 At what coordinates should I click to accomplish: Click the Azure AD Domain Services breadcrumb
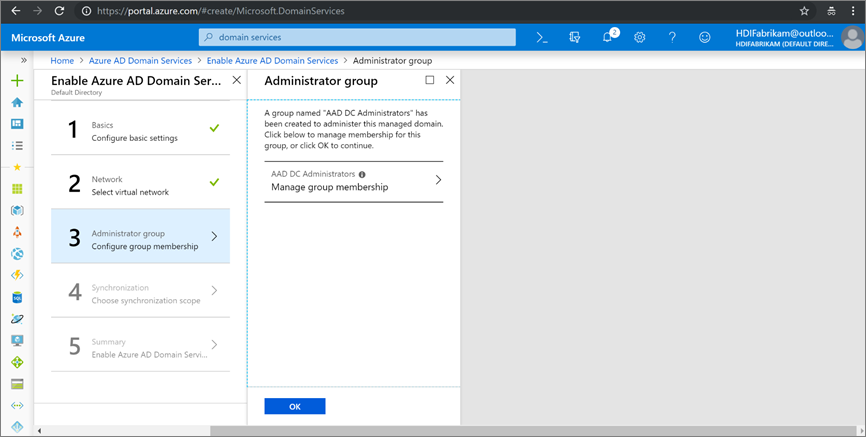coord(140,61)
